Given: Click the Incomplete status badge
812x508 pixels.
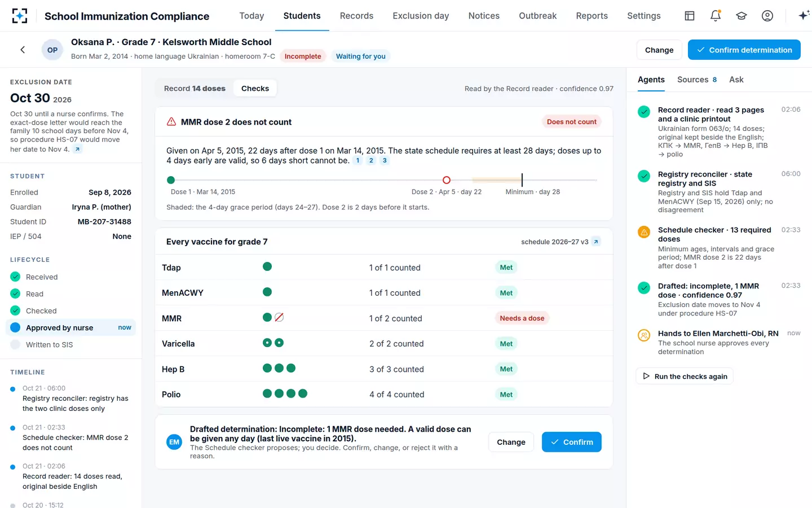Looking at the screenshot, I should point(303,56).
